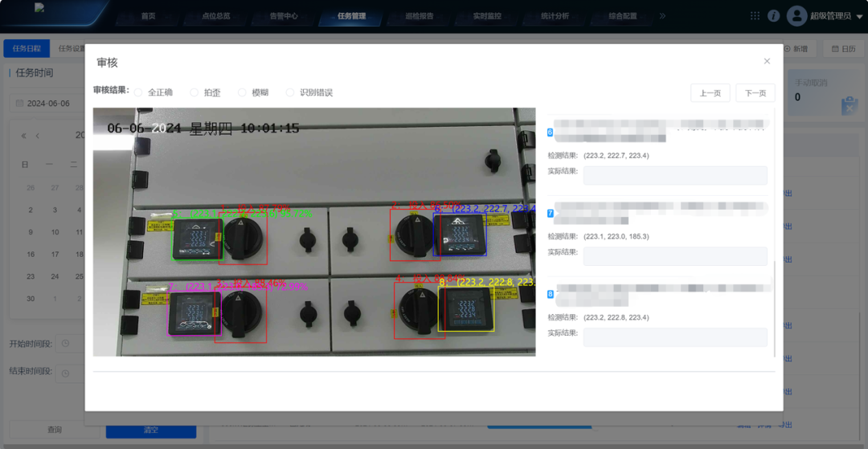Choose the 模糊 review result

243,92
